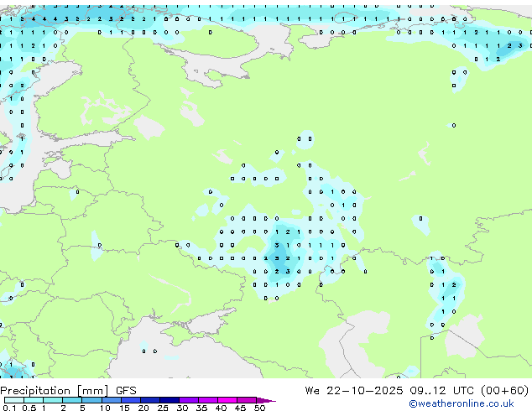Click the '09..12 UTC' time label
This screenshot has width=532, height=411.
pos(441,391)
